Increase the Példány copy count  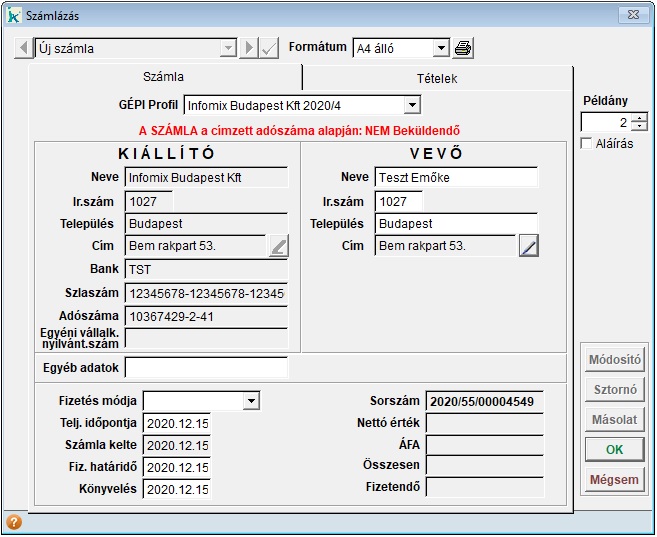click(x=639, y=118)
